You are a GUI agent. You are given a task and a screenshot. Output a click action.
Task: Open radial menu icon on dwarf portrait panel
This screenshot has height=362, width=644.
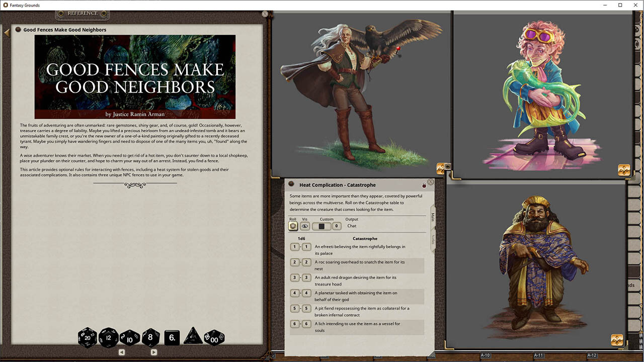click(617, 340)
